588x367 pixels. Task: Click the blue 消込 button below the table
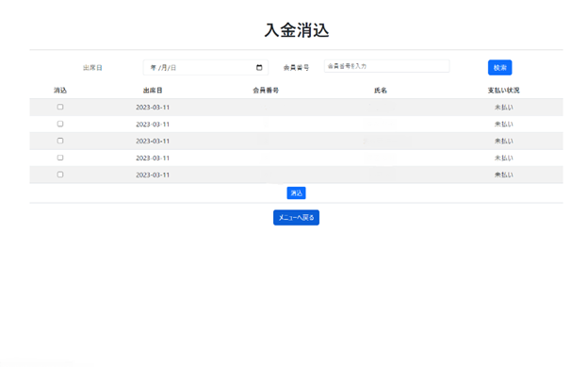(296, 193)
